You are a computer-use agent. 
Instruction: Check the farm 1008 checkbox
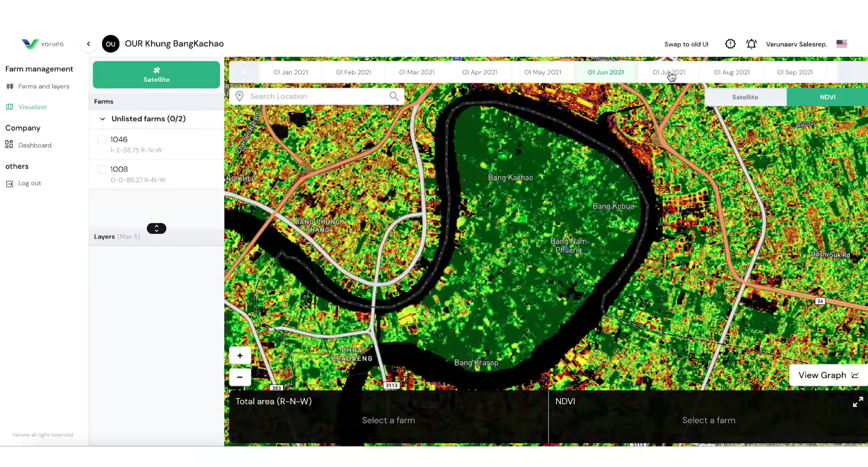pyautogui.click(x=102, y=170)
